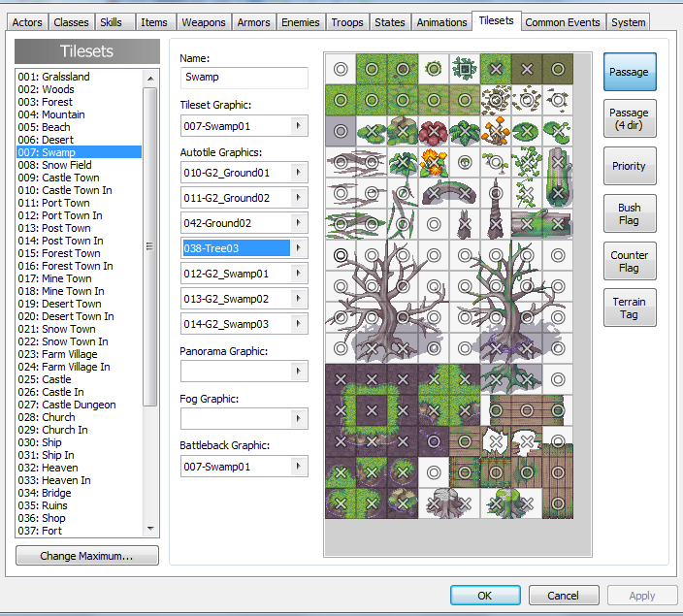Screen dimensions: 683x616
Task: Open the 014-G2_Swamp03 autotile dropdown arrow
Action: click(299, 324)
